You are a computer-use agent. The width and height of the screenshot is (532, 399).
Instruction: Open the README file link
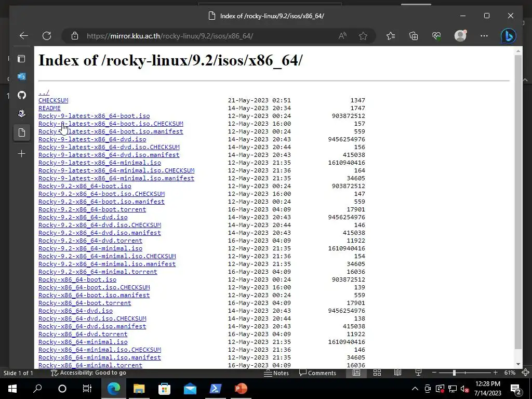(49, 108)
